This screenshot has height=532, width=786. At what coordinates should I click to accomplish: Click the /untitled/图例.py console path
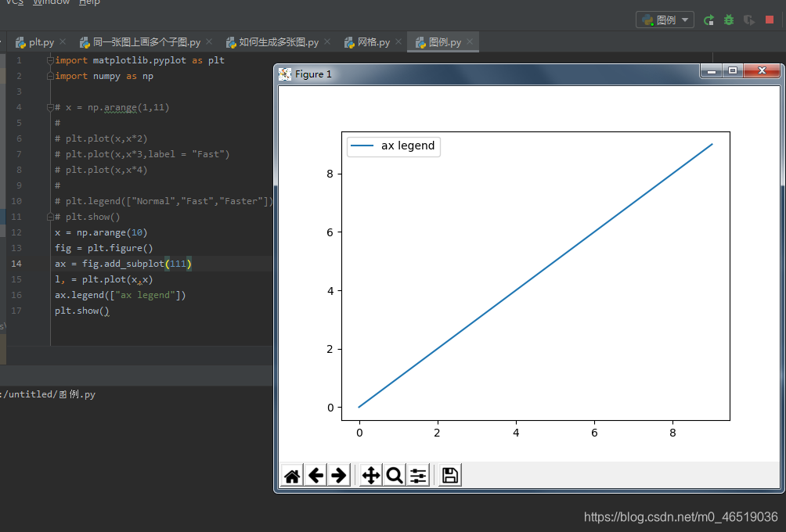click(48, 395)
